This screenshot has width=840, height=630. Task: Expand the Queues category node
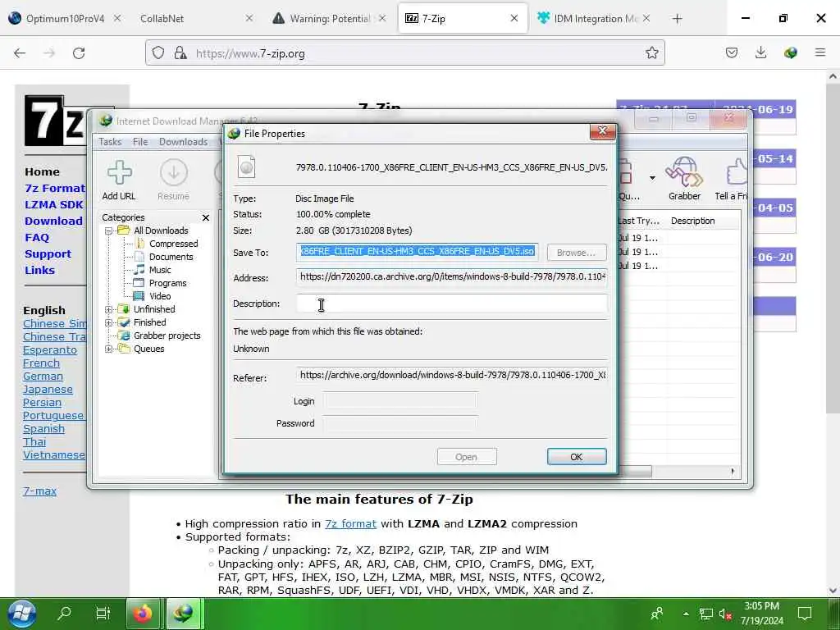tap(109, 349)
